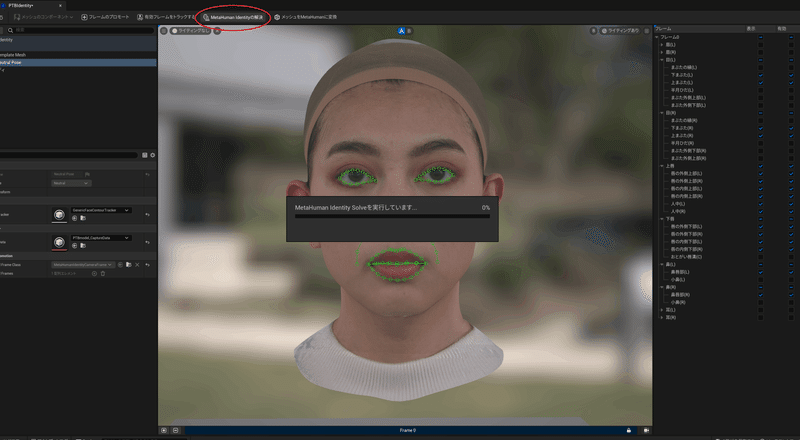Open the GenericFaceContourTracker asset dropdown
The height and width of the screenshot is (440, 800).
[x=101, y=210]
